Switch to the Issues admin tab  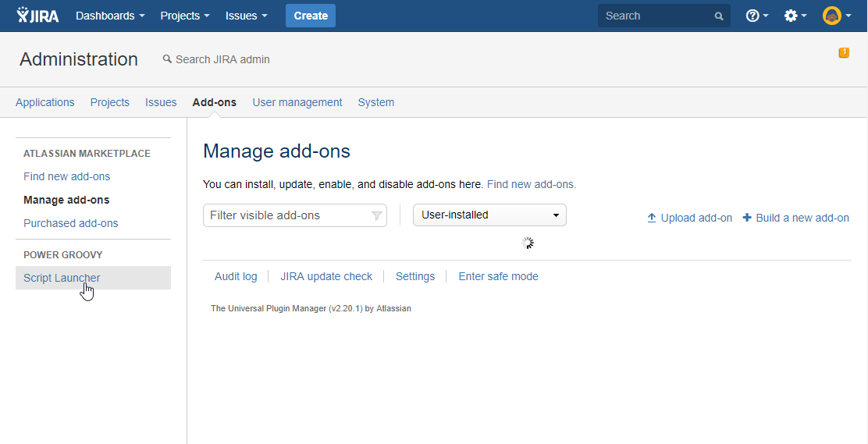coord(161,102)
